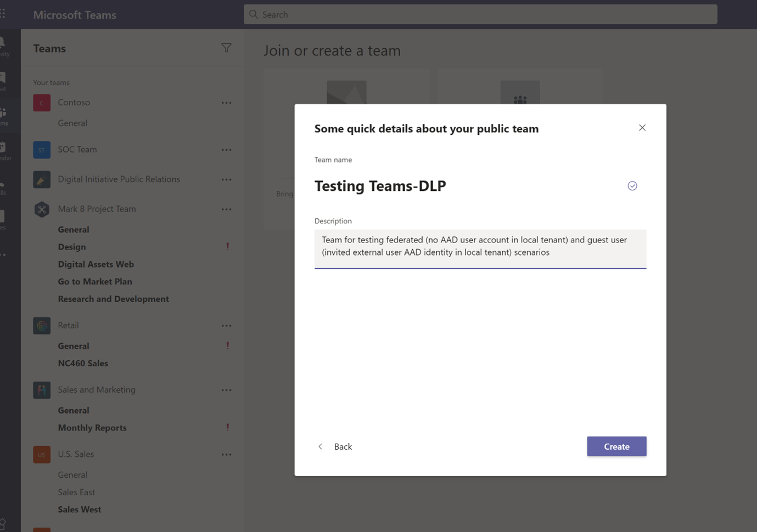Select the U.S. Sales team avatar
757x532 pixels.
[x=42, y=455]
